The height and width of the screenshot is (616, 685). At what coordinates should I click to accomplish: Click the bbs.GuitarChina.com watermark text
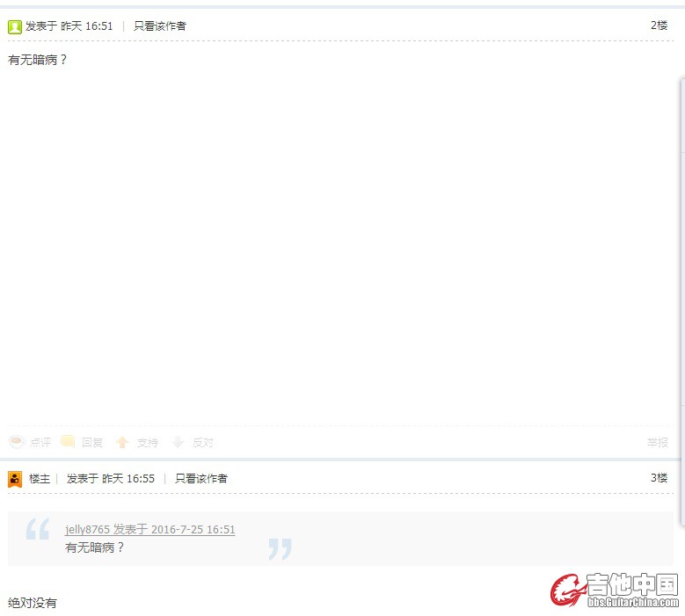[633, 603]
